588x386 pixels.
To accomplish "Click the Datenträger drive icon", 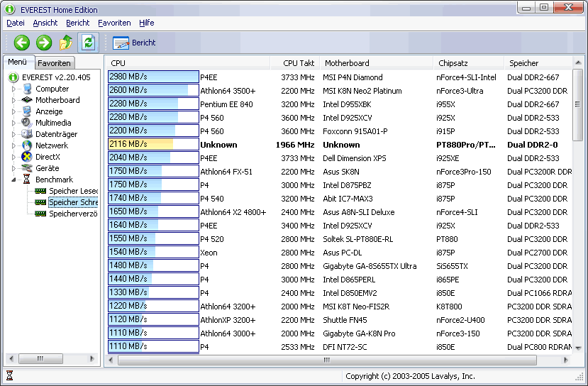I will 27,134.
